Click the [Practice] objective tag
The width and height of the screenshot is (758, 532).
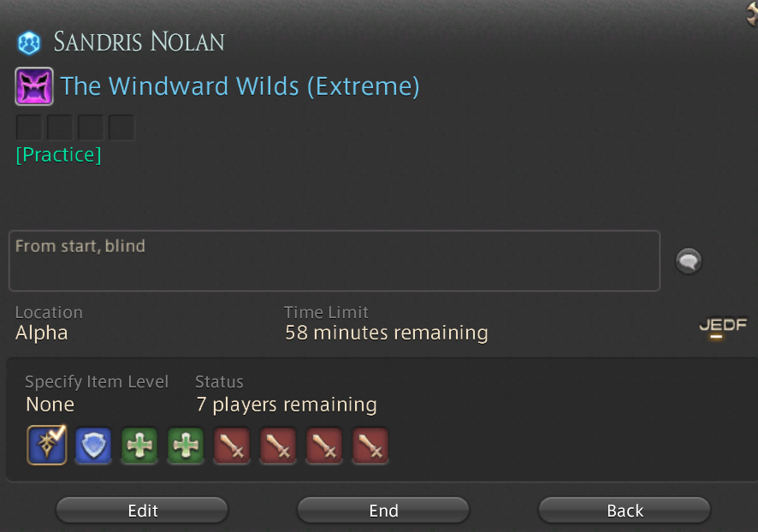pos(58,155)
